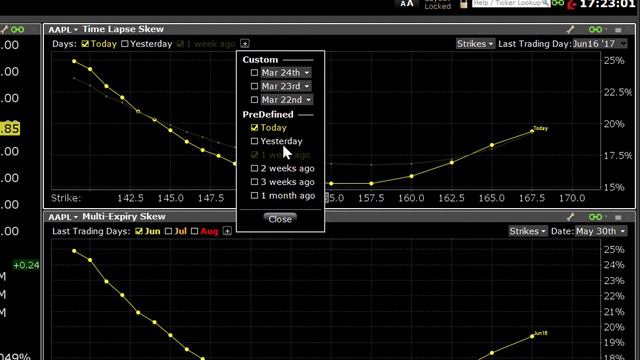Click the yellow 160.0 strike data point

point(411,176)
